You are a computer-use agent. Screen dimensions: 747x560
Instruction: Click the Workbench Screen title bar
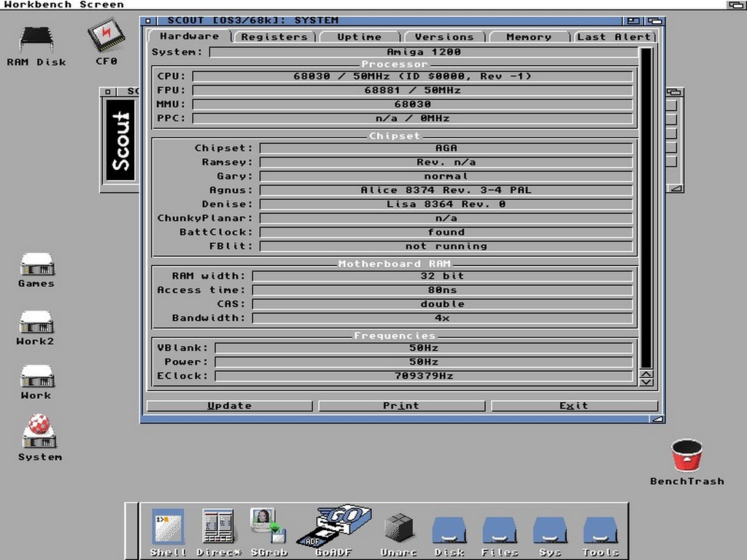pyautogui.click(x=362, y=5)
